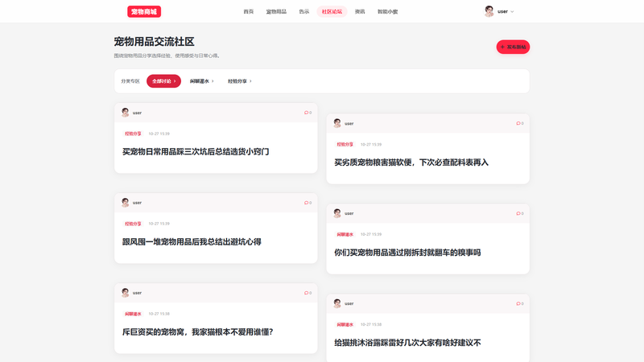
Task: Click the 闲聊灌水 tag on the 给猫挑沐浴露踩雷 post
Action: click(x=345, y=325)
